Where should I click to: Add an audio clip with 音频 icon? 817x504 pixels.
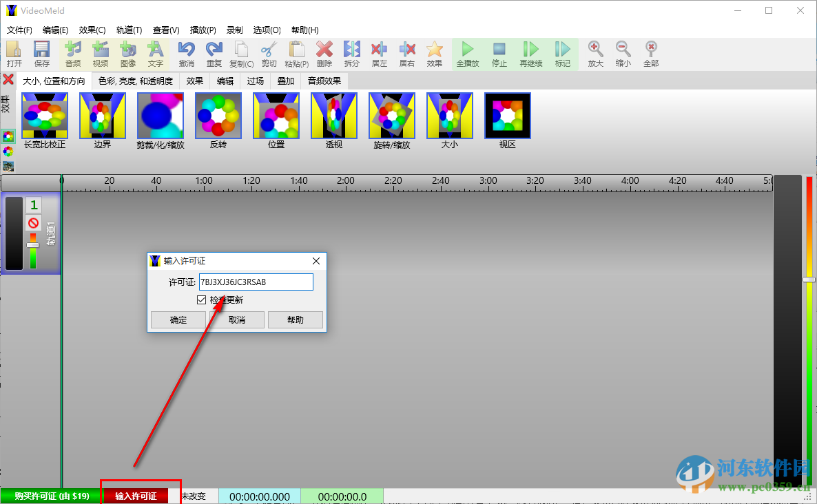73,54
